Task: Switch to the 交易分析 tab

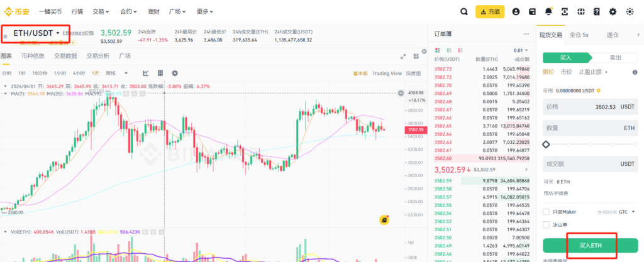Action: (97, 56)
